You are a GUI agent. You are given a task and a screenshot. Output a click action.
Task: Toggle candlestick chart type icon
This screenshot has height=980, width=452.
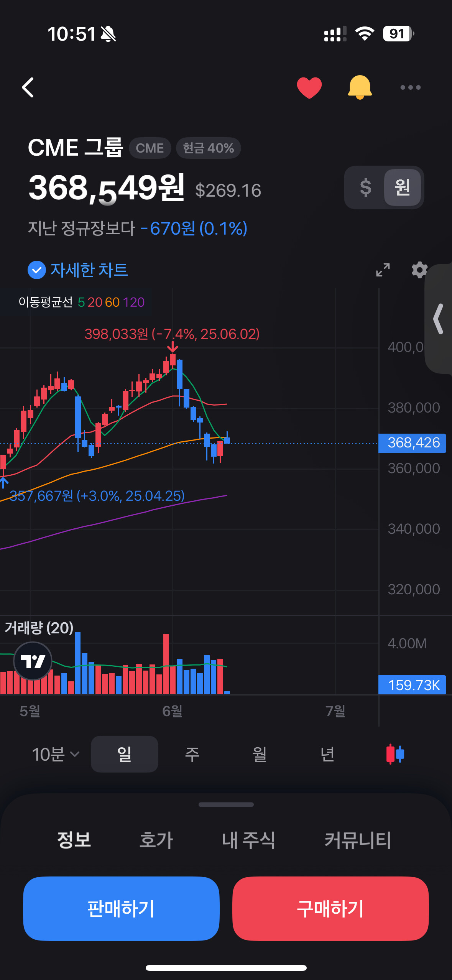[x=395, y=754]
